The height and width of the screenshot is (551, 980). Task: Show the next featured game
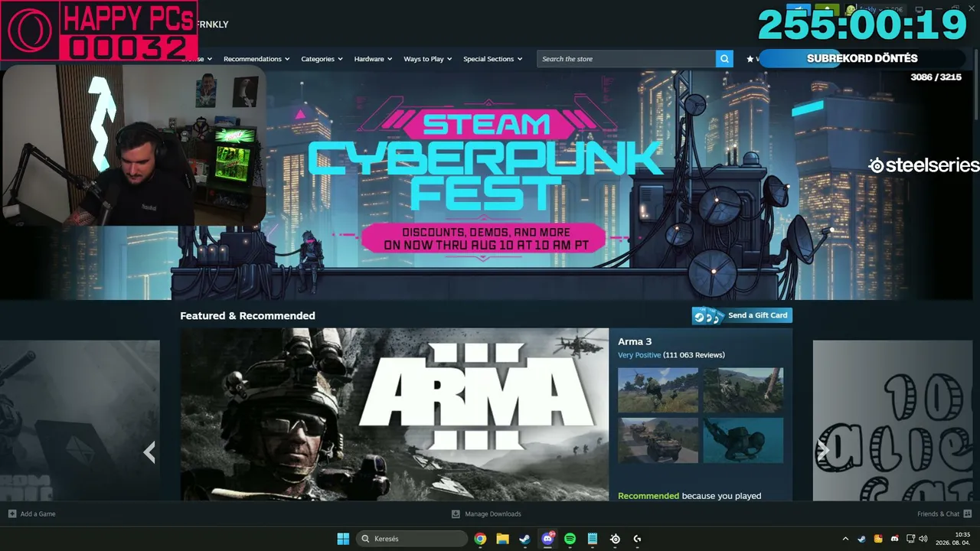pos(823,452)
